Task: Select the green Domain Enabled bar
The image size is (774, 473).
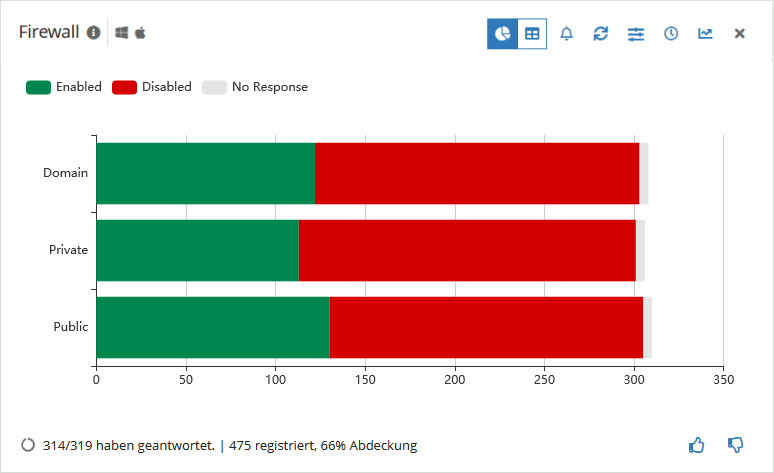Action: click(206, 173)
